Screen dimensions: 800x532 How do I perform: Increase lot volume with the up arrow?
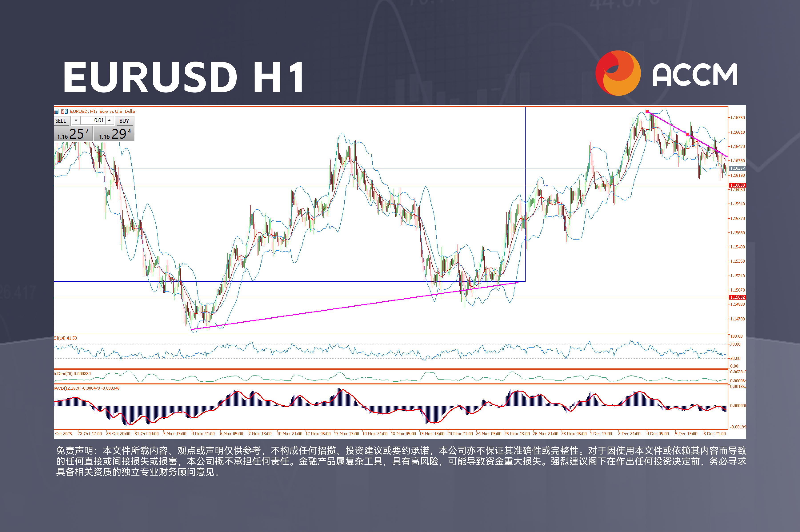tap(109, 120)
